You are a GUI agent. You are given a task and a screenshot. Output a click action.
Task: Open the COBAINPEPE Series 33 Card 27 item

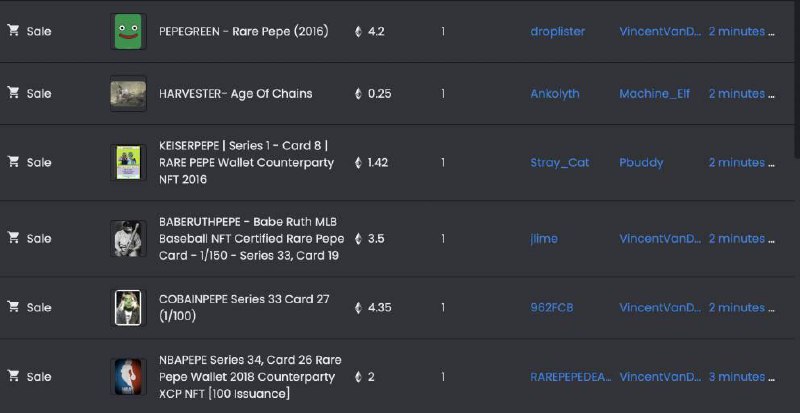coord(244,307)
